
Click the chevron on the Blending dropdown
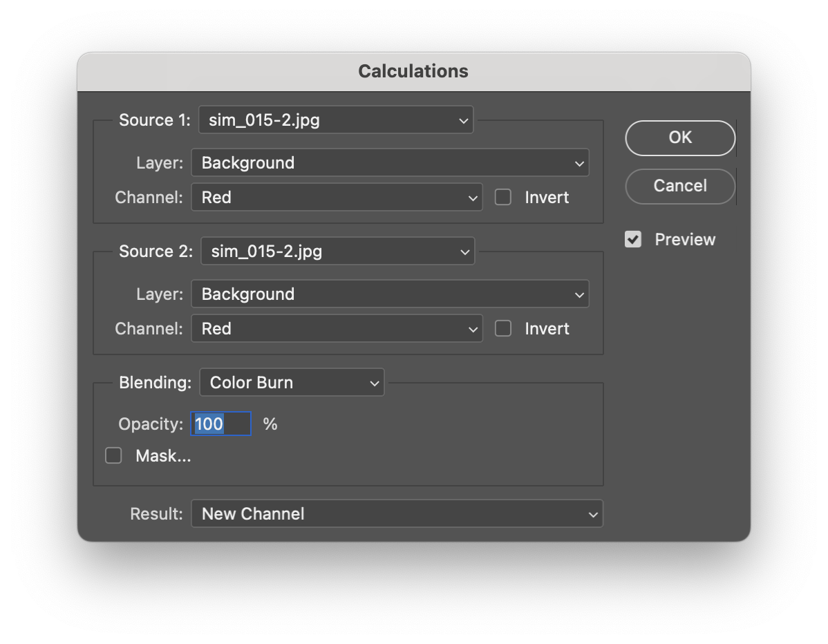[374, 382]
